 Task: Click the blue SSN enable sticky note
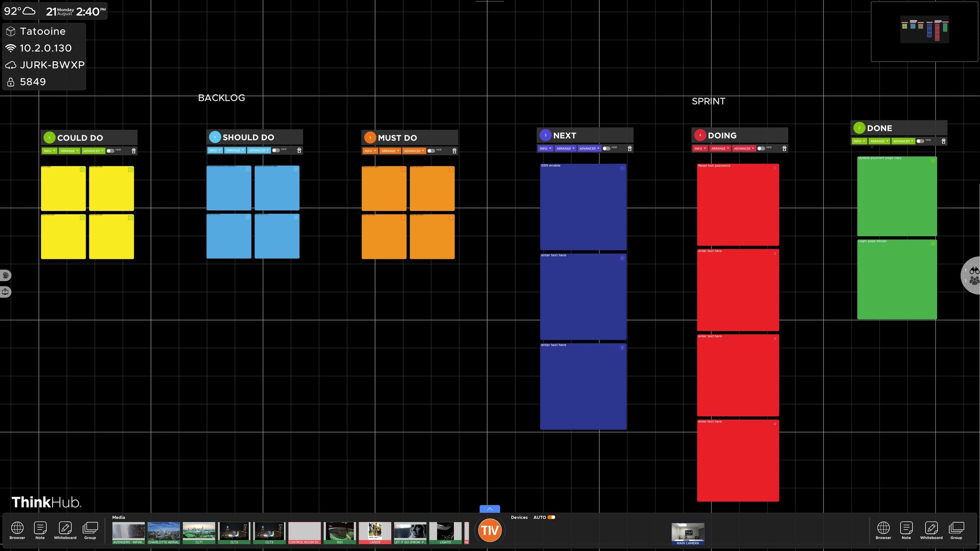[583, 207]
